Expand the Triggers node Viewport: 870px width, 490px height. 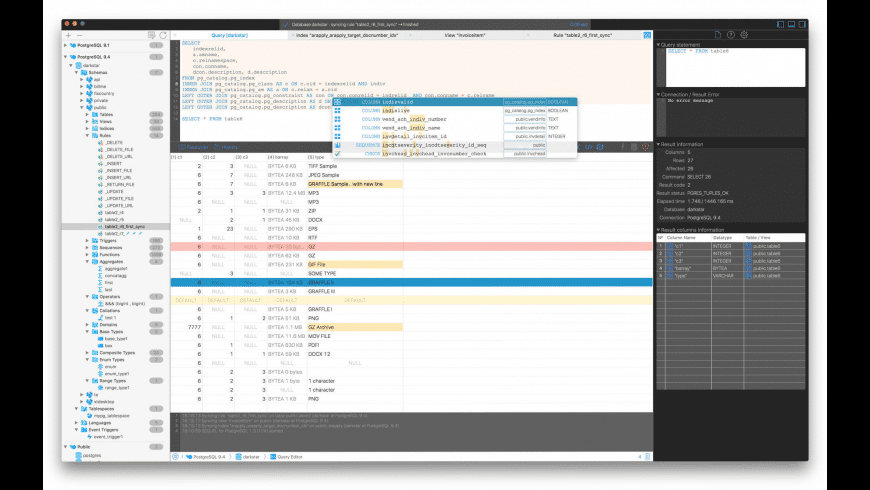(87, 241)
